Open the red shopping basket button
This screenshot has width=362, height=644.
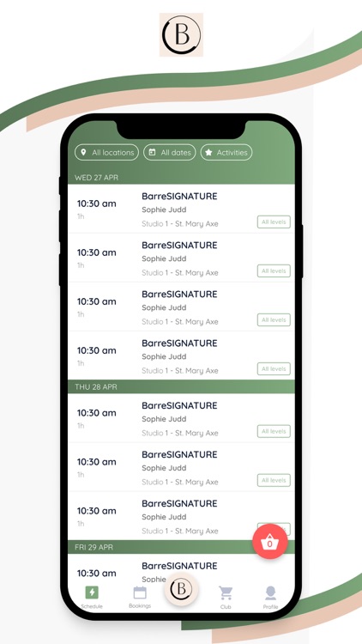coord(269,542)
